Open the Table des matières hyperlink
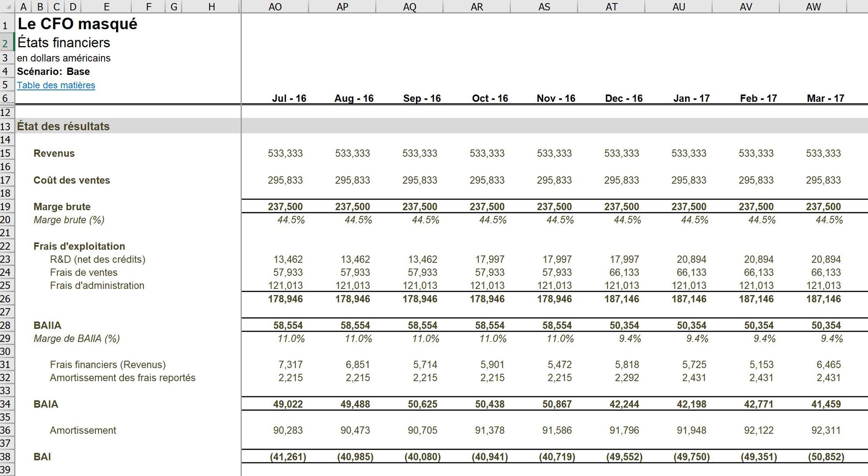The image size is (868, 476). (x=56, y=85)
